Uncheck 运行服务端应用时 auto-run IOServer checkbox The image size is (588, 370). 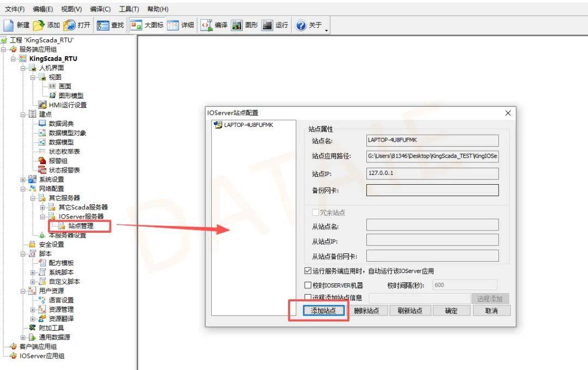point(308,271)
